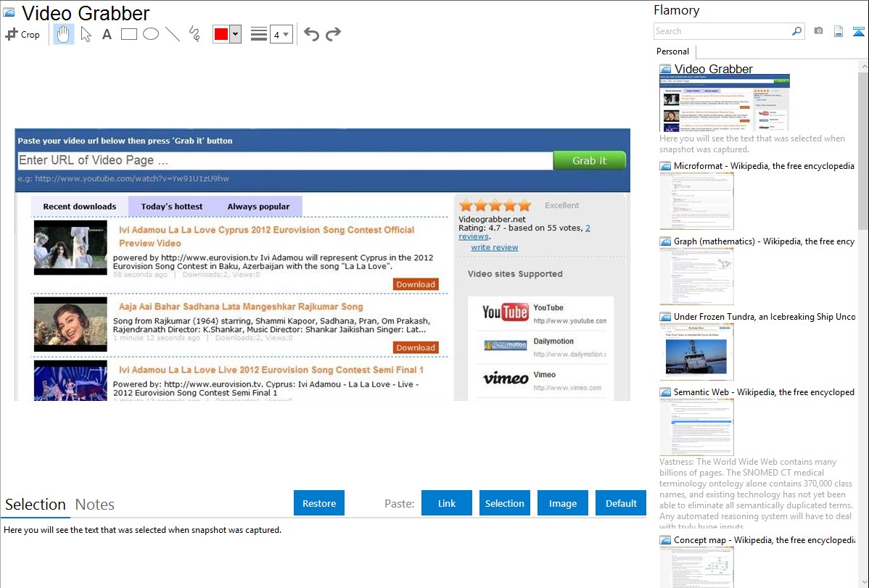Viewport: 869px width, 588px height.
Task: Click the green Grab it button
Action: tap(589, 161)
